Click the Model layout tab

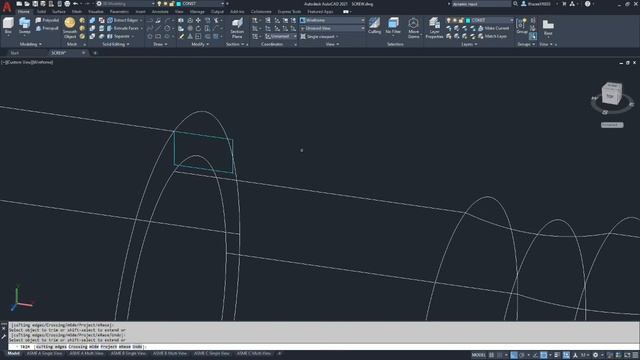(x=13, y=353)
